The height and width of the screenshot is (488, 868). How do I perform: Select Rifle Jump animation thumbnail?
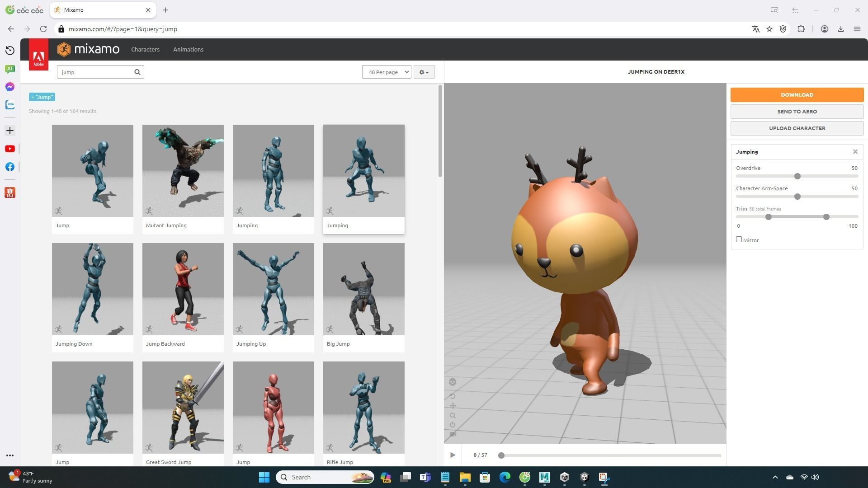point(363,408)
